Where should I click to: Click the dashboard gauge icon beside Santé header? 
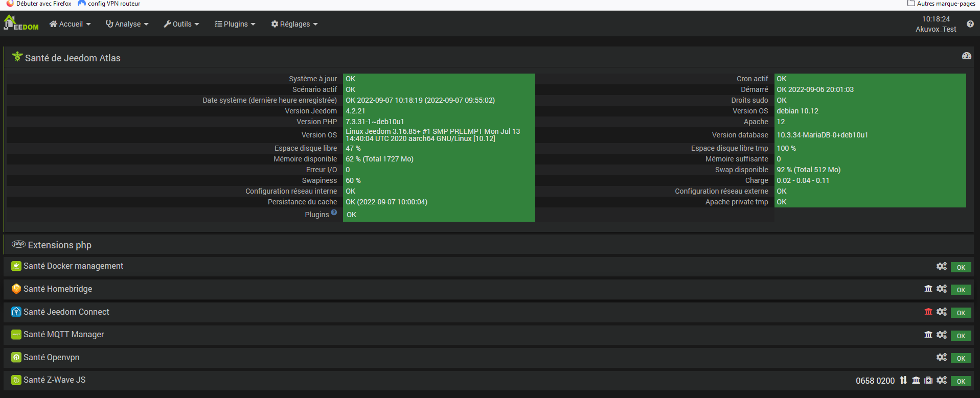[x=966, y=56]
